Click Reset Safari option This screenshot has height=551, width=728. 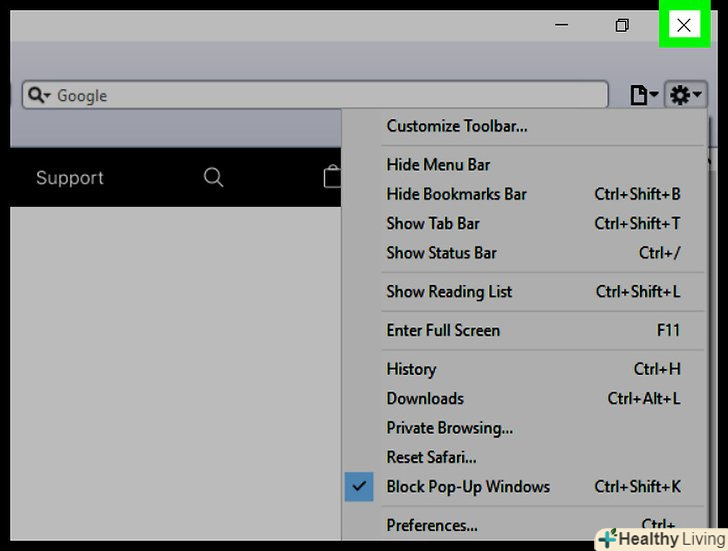pos(431,457)
